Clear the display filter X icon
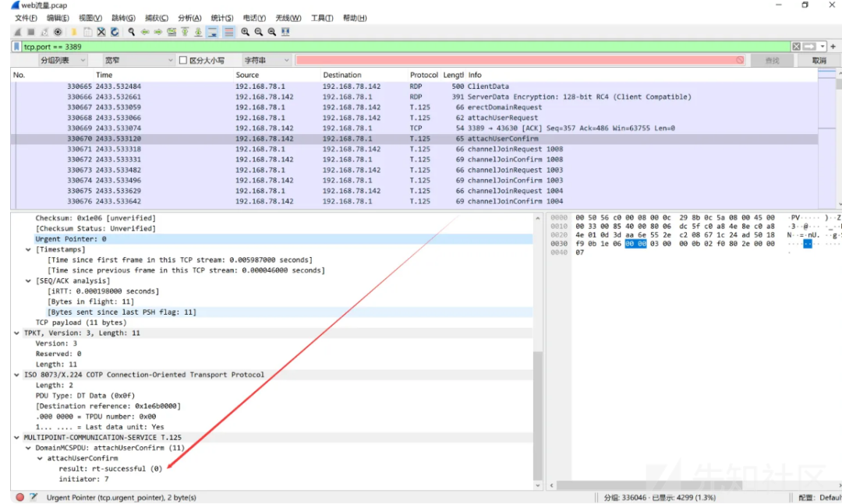 pyautogui.click(x=796, y=47)
